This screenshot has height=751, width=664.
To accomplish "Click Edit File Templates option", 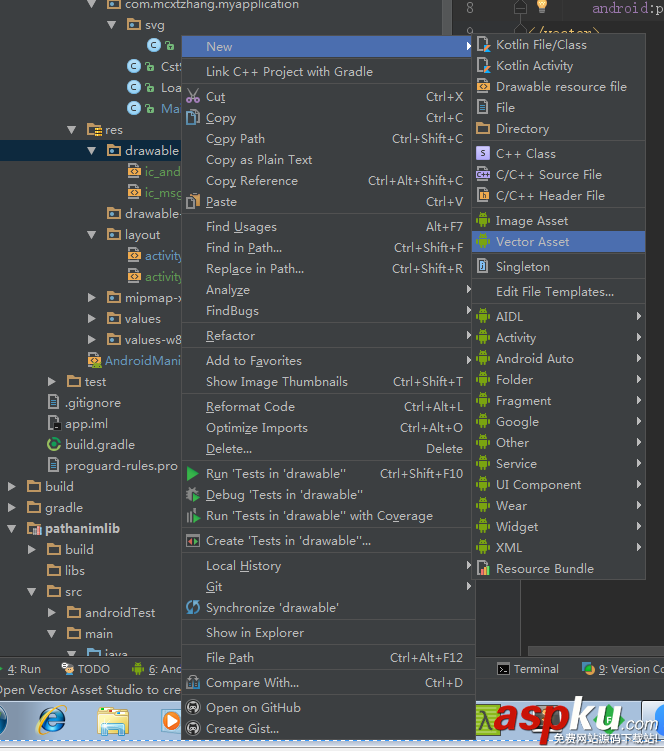I will [554, 292].
